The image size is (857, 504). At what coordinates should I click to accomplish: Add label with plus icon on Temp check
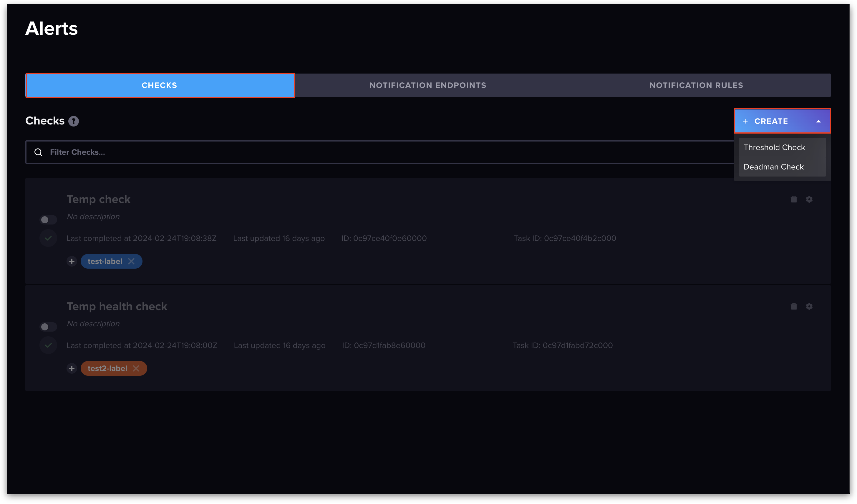click(72, 261)
